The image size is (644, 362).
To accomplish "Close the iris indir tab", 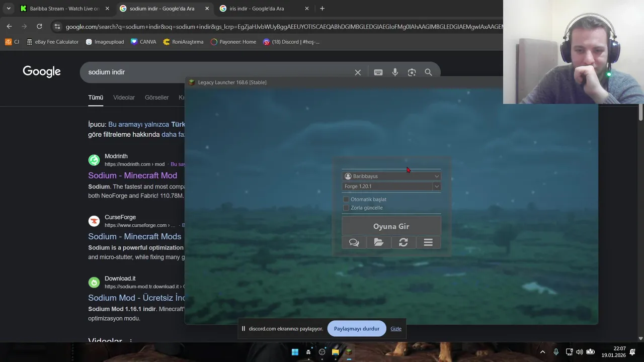I will click(306, 9).
